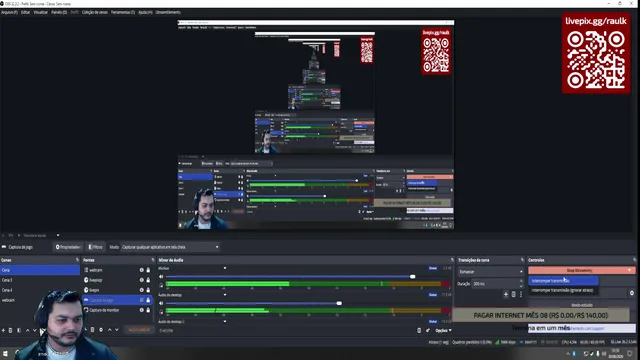
Task: Open advanced audio properties wrench icon
Action: pos(428,331)
